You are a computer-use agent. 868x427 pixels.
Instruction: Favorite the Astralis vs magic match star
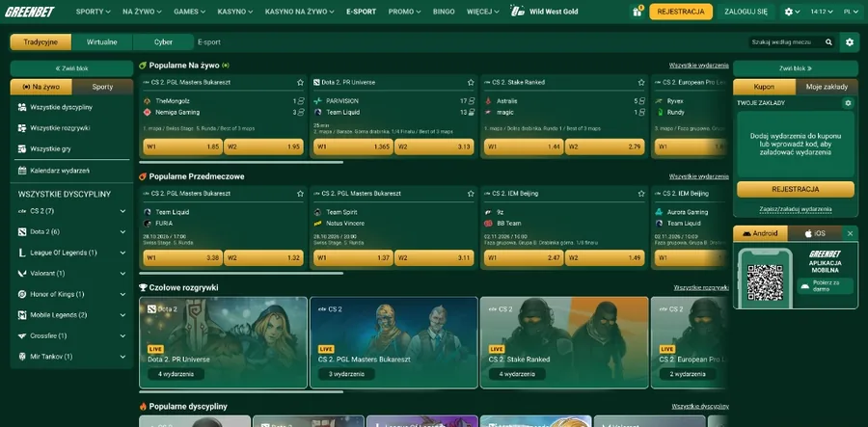coord(641,83)
